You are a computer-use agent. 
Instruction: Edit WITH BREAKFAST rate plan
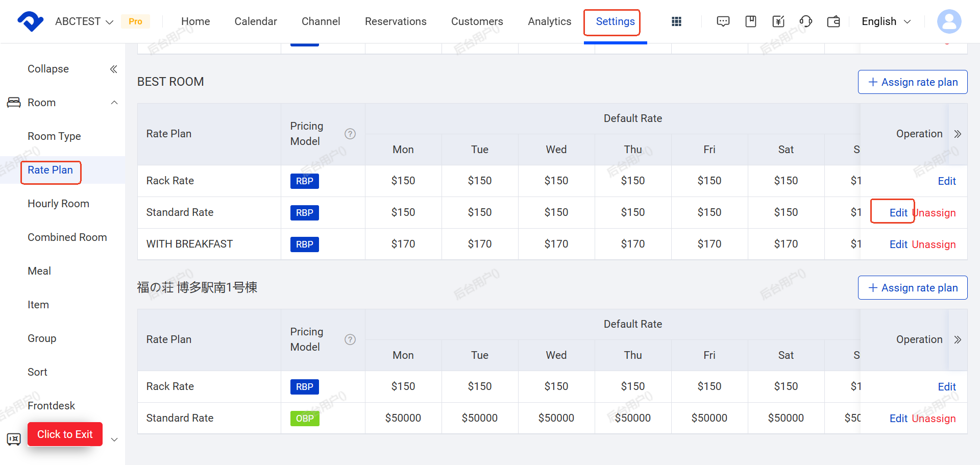(898, 244)
